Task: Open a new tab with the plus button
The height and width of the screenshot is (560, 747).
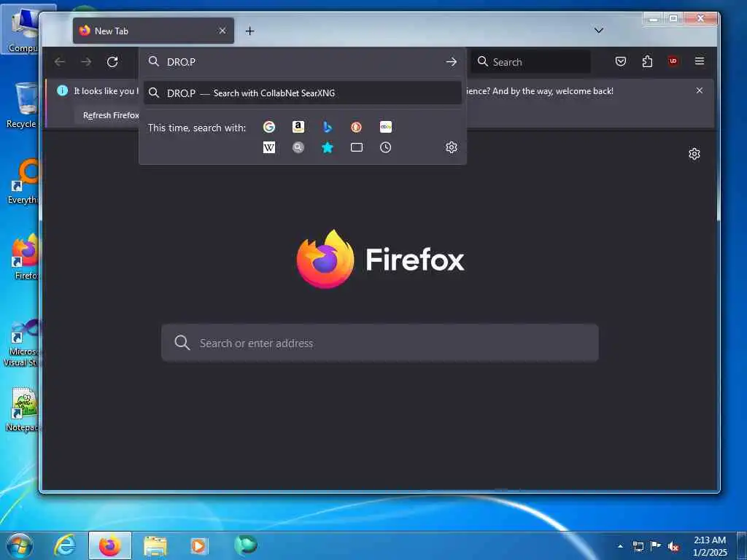Action: [x=249, y=31]
